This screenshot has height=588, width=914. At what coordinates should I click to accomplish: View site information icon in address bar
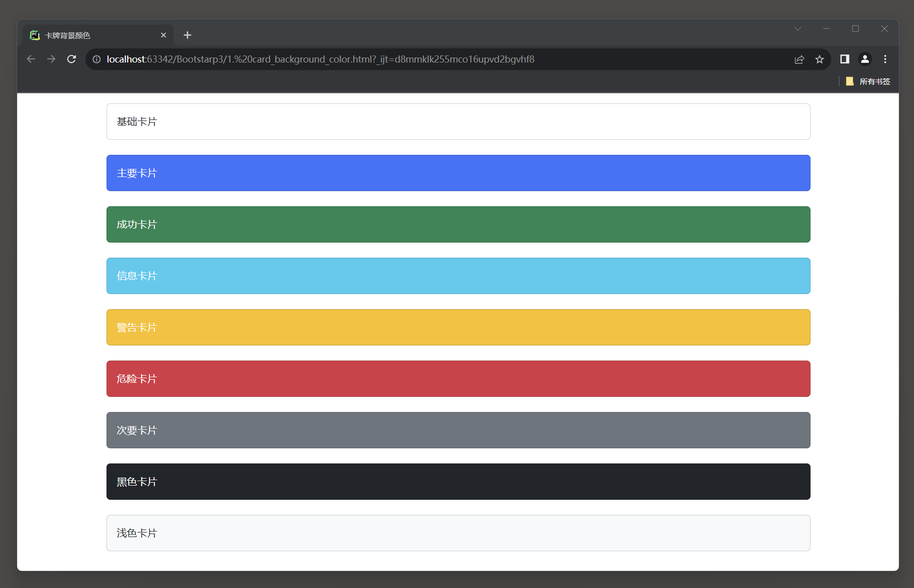click(96, 59)
